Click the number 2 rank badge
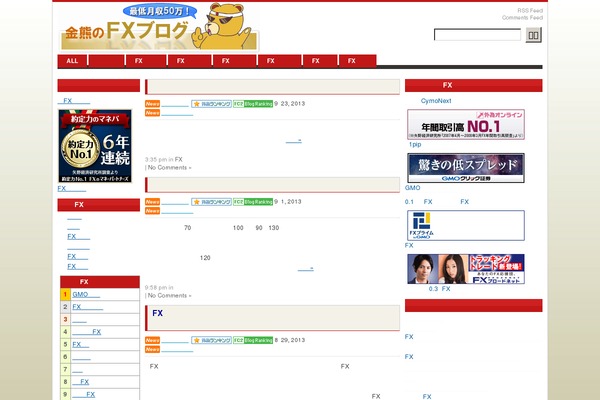This screenshot has height=400, width=600. 65,307
